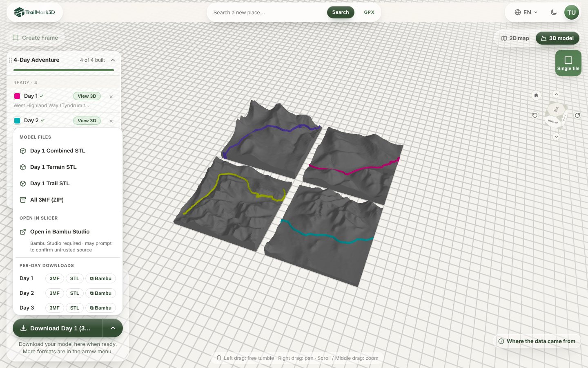The width and height of the screenshot is (588, 368).
Task: Click the TOP face of view cube
Action: (x=556, y=109)
